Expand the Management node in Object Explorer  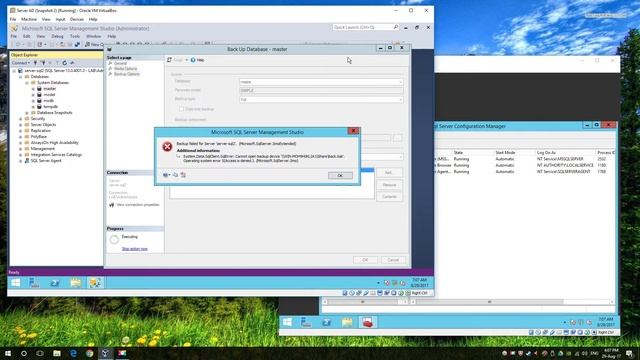pos(21,149)
